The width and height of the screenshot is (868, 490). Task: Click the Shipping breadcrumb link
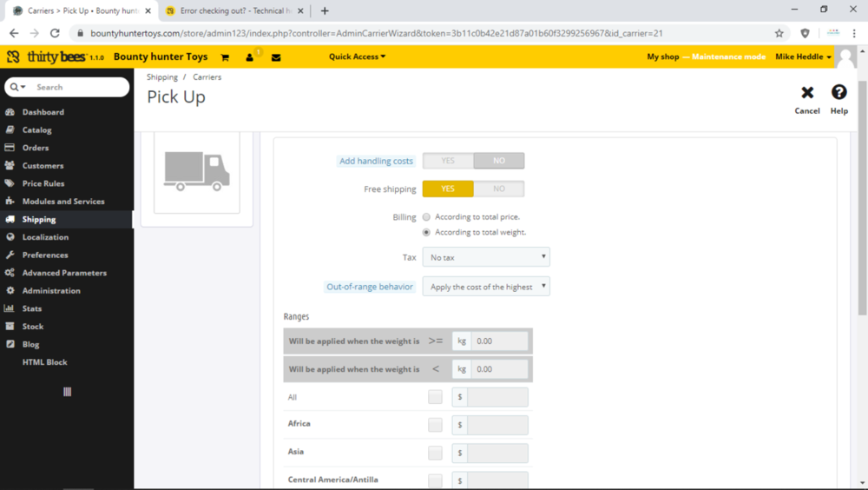[162, 77]
